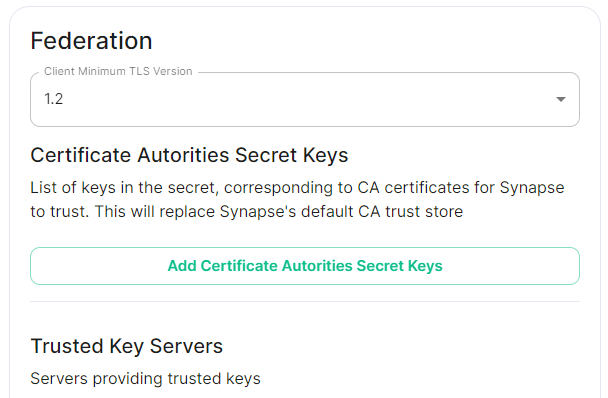Click text line 'to trust. This will replace Synapse's'

[247, 212]
